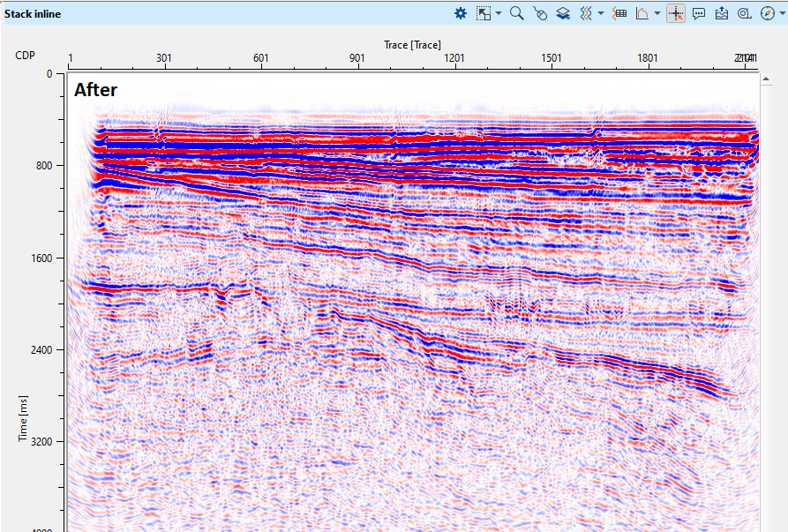
Task: Expand the compass dropdown arrow
Action: pyautogui.click(x=781, y=13)
